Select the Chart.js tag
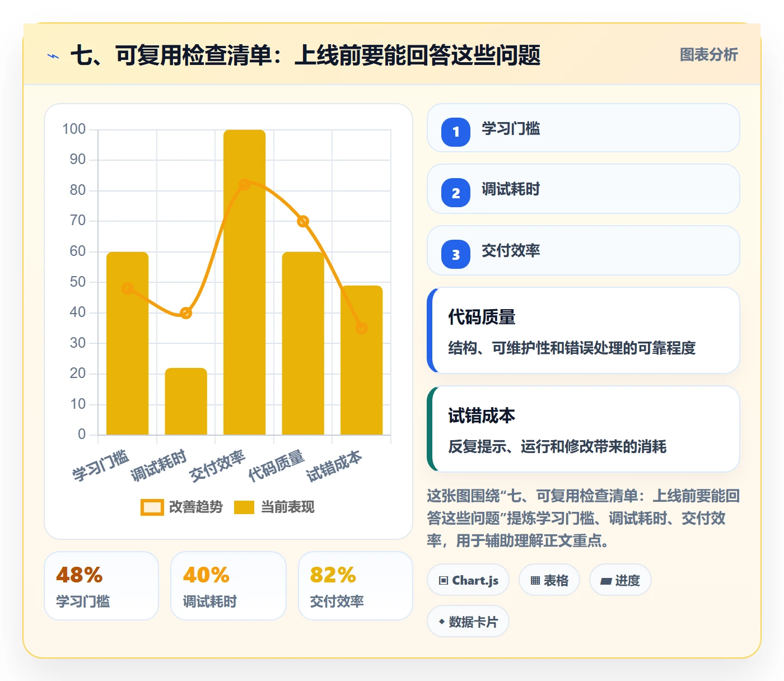784x681 pixels. pos(468,580)
